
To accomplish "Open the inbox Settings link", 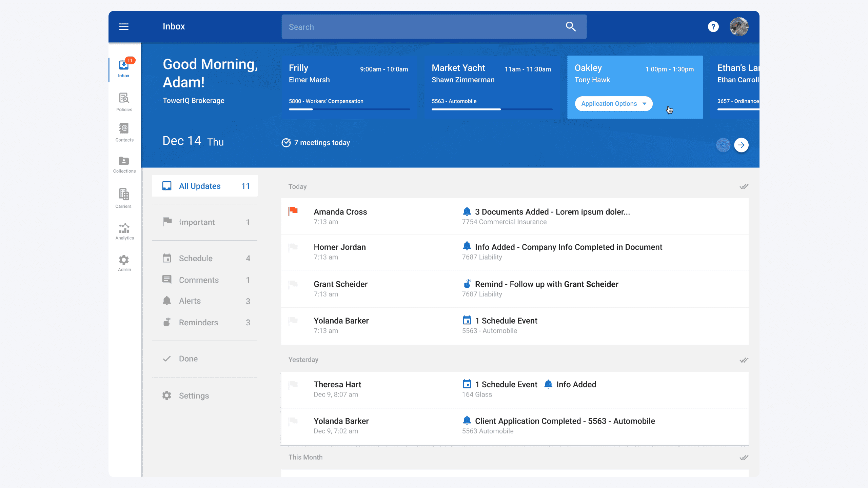I will 194,395.
